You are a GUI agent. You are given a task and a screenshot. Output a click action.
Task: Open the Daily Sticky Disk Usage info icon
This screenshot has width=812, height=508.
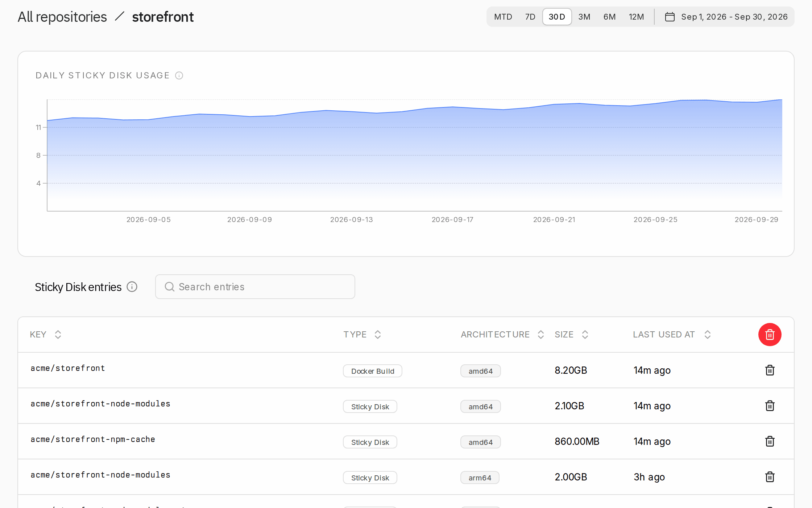(x=179, y=75)
